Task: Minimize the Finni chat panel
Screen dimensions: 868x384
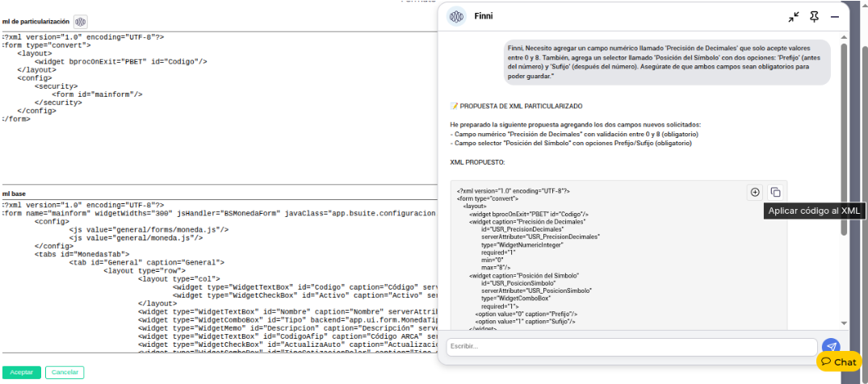Action: point(834,17)
